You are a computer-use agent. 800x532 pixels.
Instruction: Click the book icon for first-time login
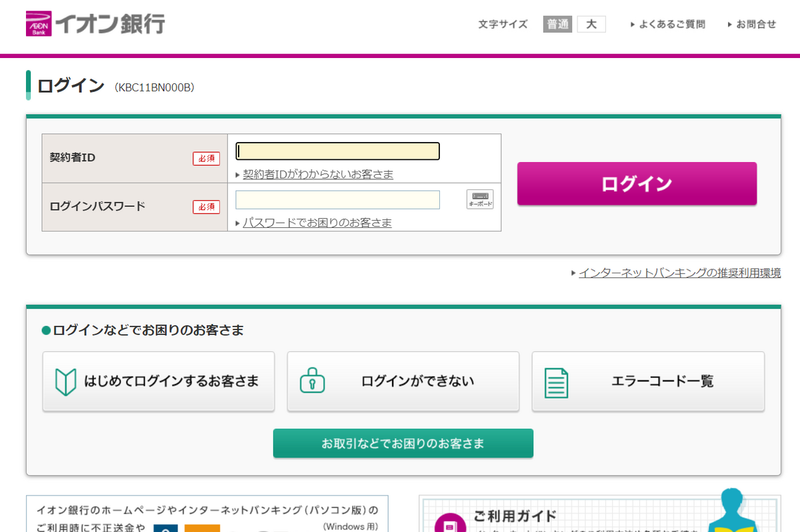coord(65,381)
